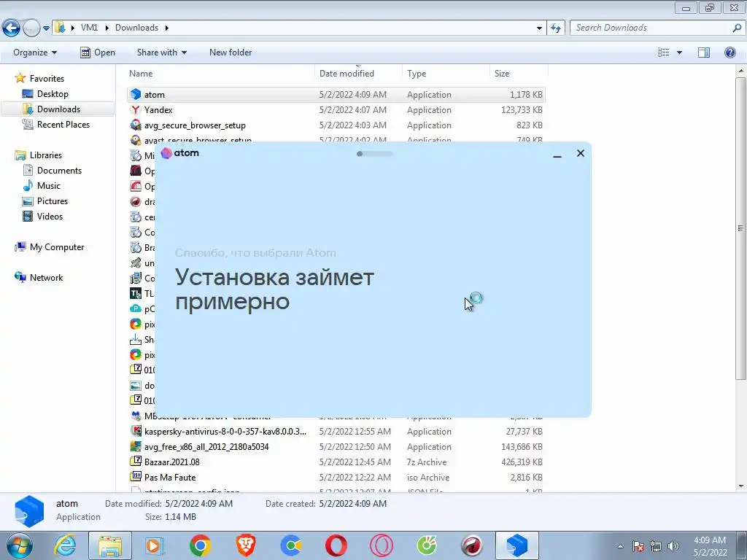Click the VM1 breadcrumb in address bar

coord(89,28)
